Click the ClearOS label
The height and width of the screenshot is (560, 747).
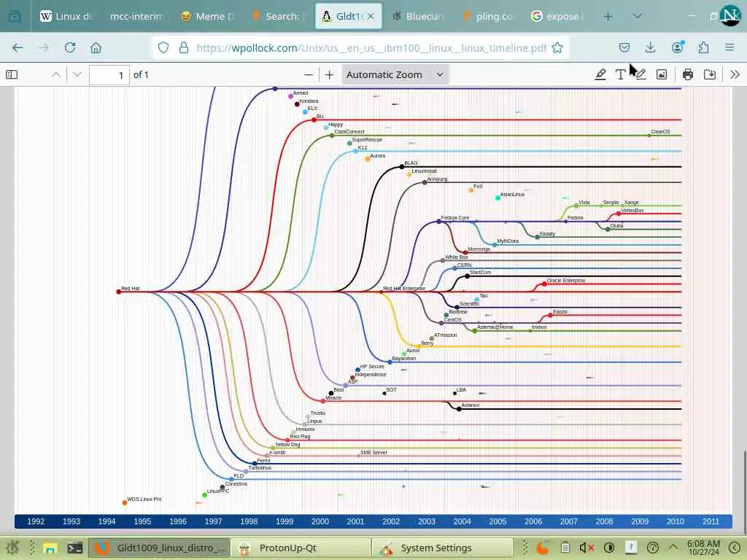[x=660, y=131]
